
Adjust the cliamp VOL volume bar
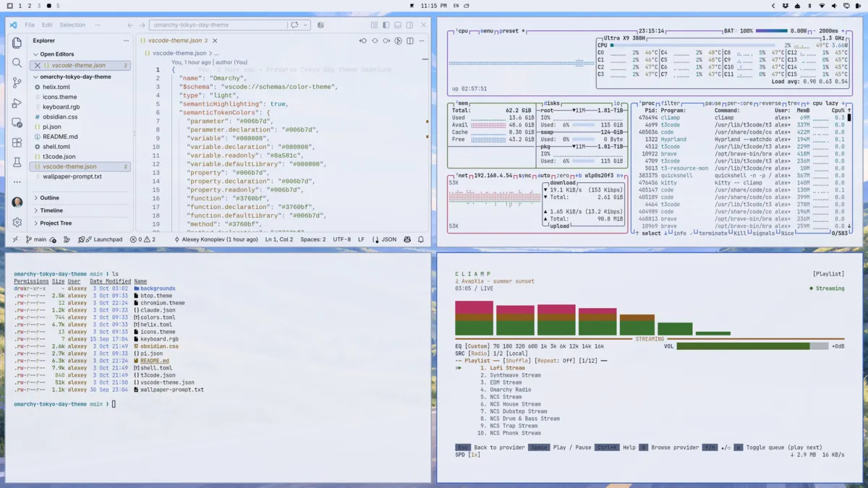752,346
